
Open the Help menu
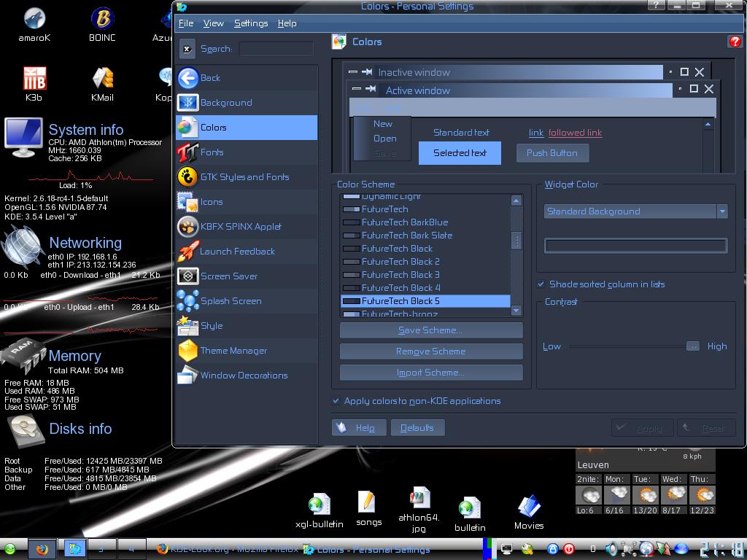(x=287, y=23)
